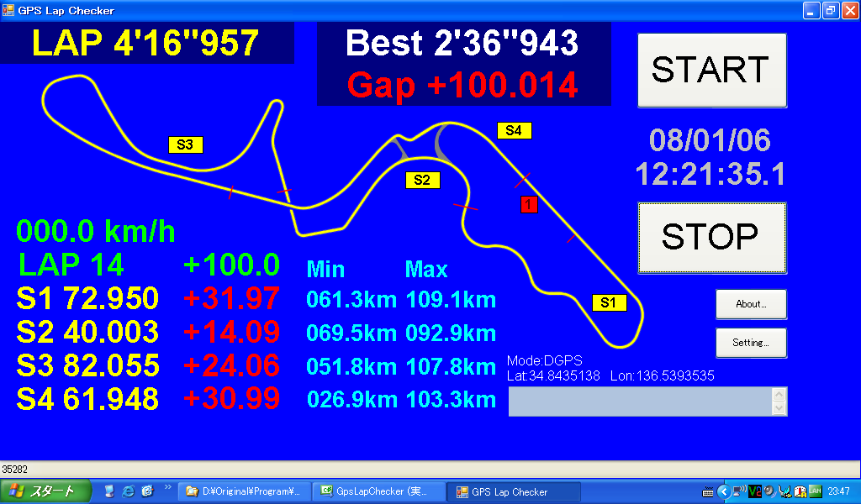Image resolution: width=861 pixels, height=504 pixels.
Task: Expand hidden system tray icons
Action: tap(722, 492)
